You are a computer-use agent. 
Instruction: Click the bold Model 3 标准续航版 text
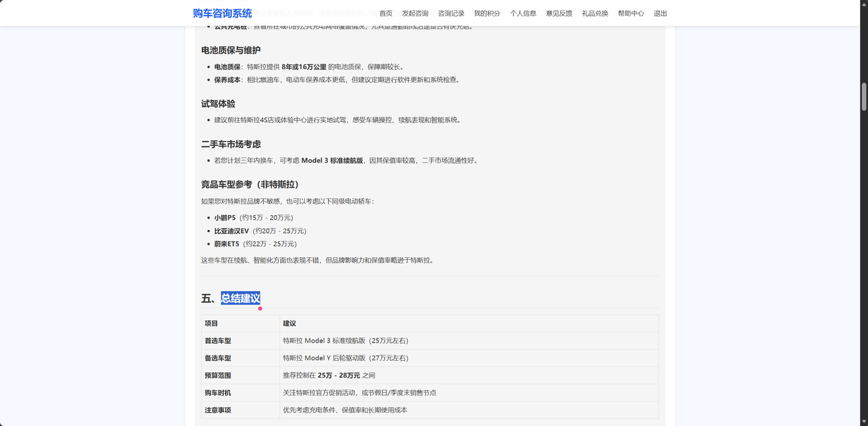tap(332, 161)
